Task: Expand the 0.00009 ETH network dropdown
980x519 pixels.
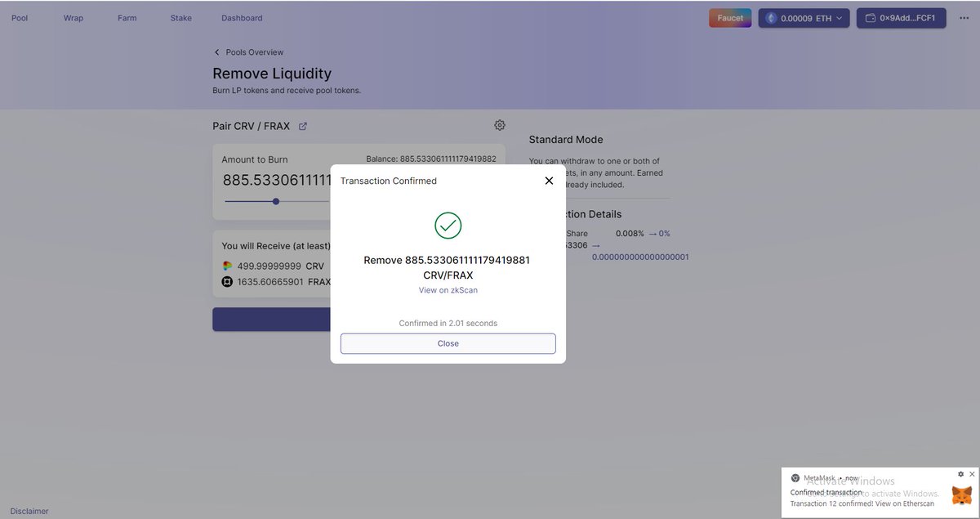Action: [804, 18]
